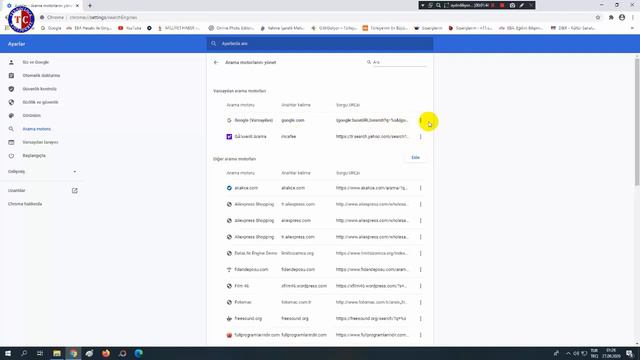Click the mcafee keyword cell
This screenshot has height=360, width=640.
pos(289,137)
